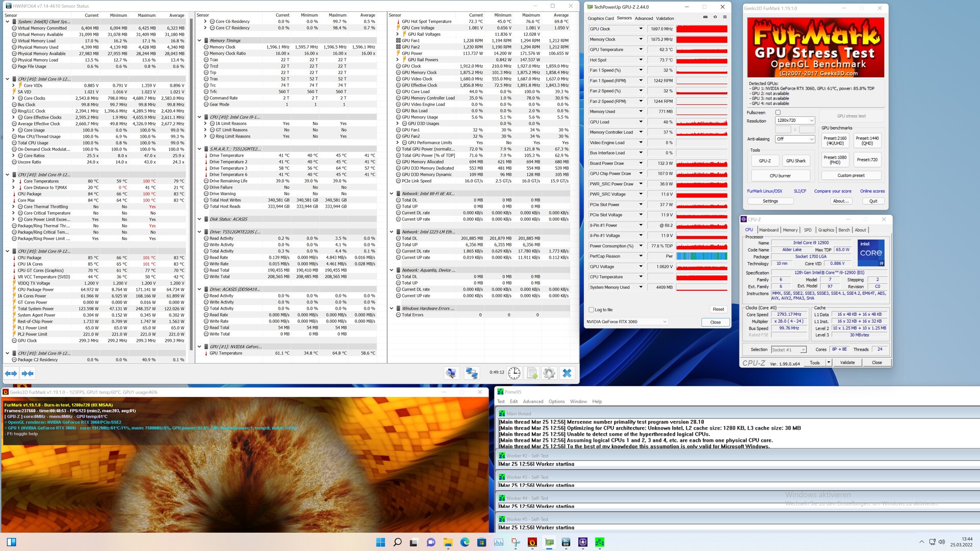Viewport: 980px width, 551px height.
Task: Open the NVIDIA GeForce RTX 3060 selector
Action: click(626, 322)
